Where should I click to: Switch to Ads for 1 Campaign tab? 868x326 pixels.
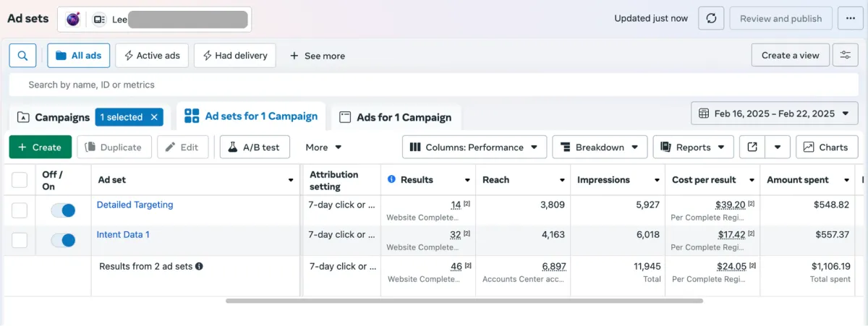pos(396,117)
